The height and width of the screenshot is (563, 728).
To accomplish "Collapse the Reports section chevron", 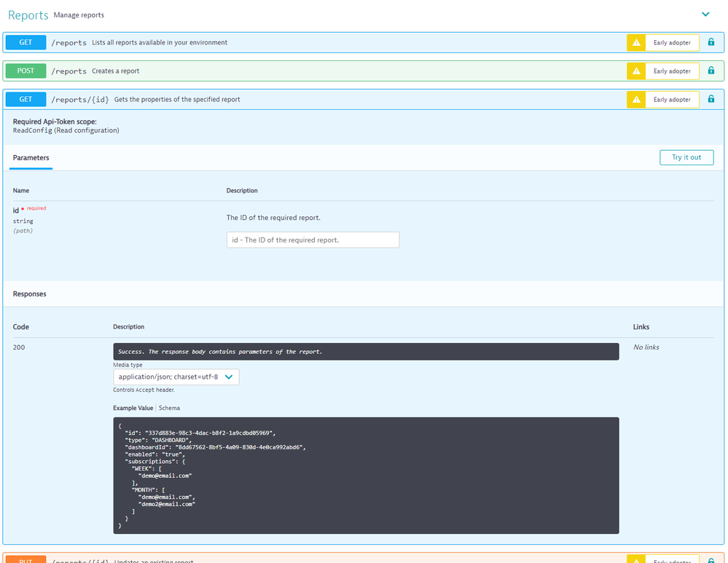I will (x=705, y=14).
